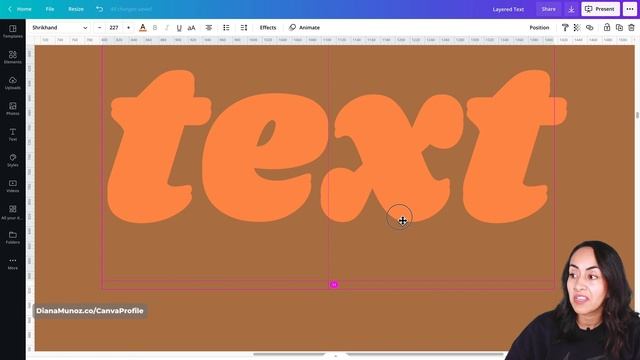Click the Layered Text design title
This screenshot has height=360, width=640.
coord(508,9)
